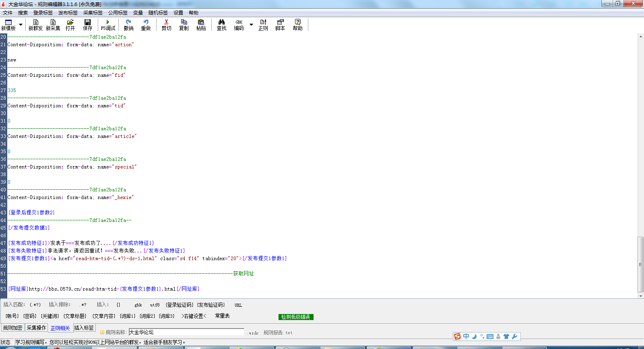644x349 pixels.
Task: Toggle Sogou 中 Chinese/English mode
Action: pos(466,337)
